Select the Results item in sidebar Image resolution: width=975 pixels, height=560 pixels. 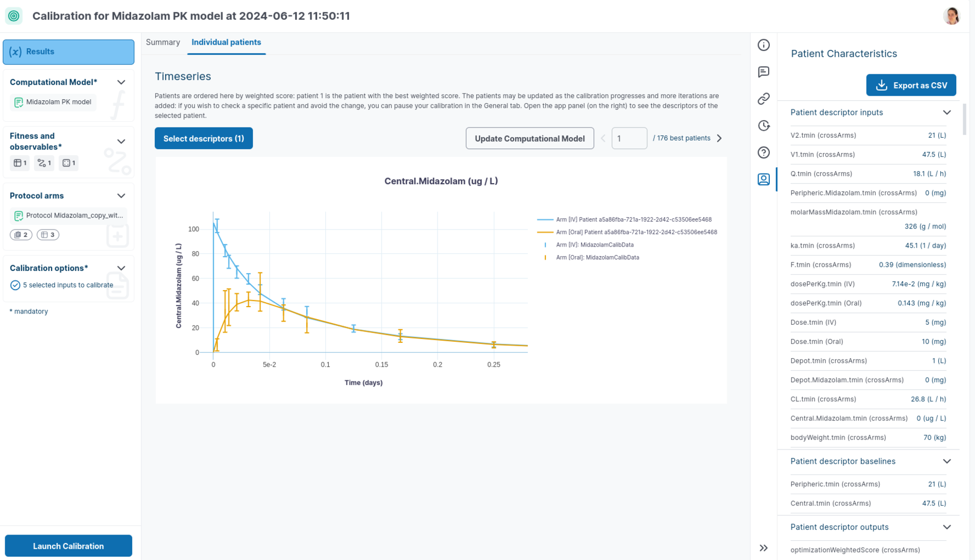point(69,52)
